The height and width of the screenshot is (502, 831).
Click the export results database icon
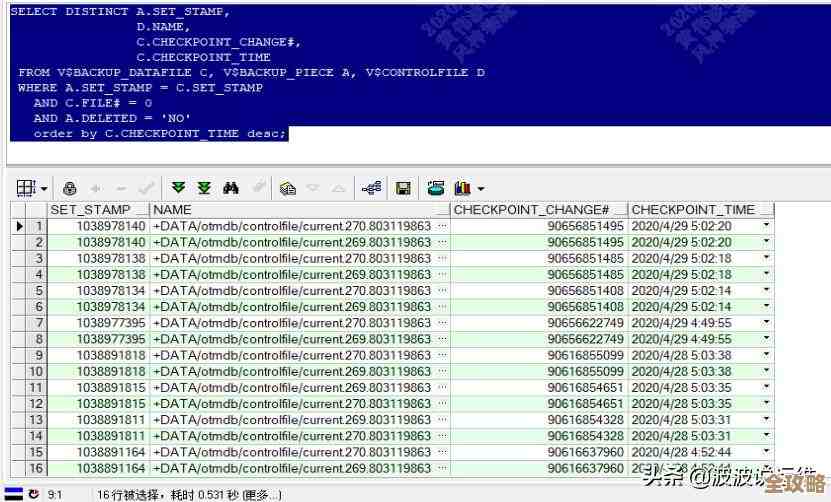pos(435,188)
